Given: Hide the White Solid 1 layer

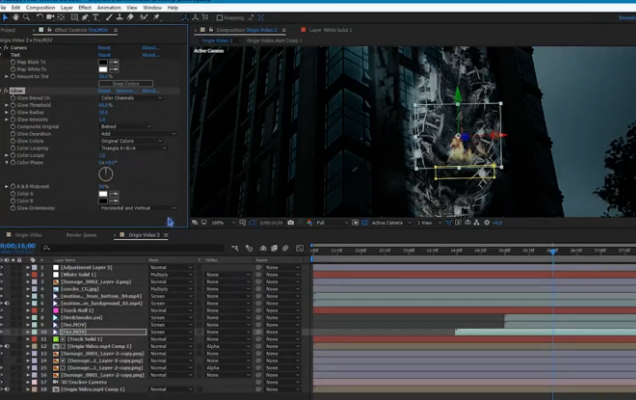Looking at the screenshot, I should tap(4, 275).
